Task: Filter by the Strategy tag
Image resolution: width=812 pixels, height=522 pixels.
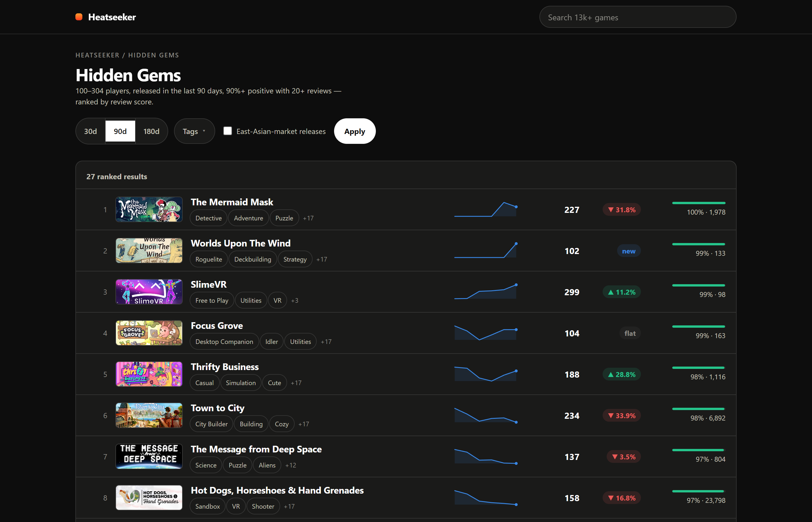Action: 295,259
